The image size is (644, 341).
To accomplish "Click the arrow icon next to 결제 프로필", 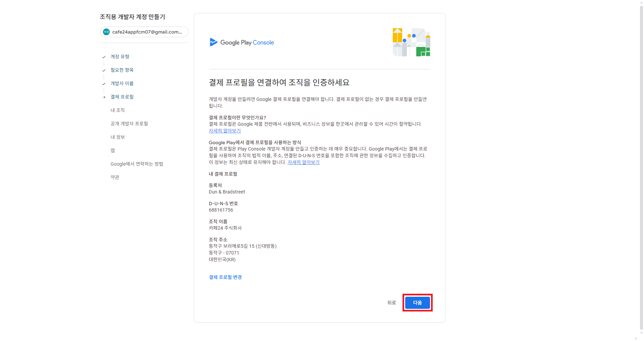I will coord(104,97).
